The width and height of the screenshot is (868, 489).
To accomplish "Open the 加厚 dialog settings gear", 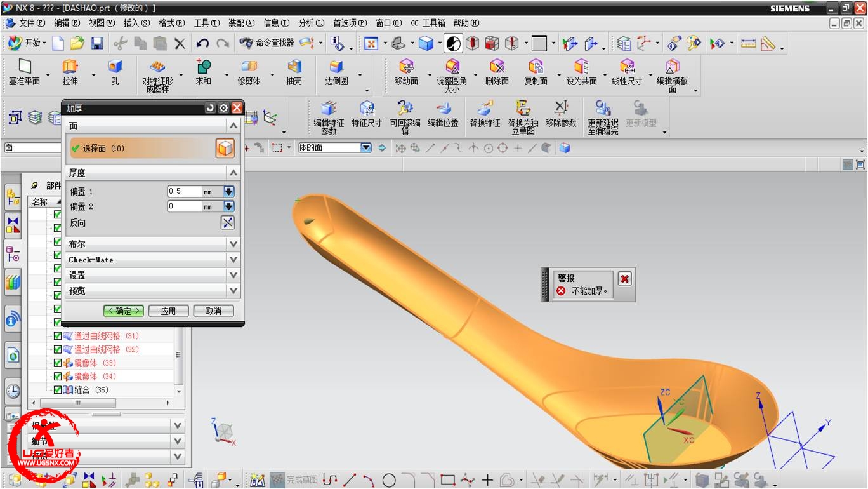I will pos(223,108).
